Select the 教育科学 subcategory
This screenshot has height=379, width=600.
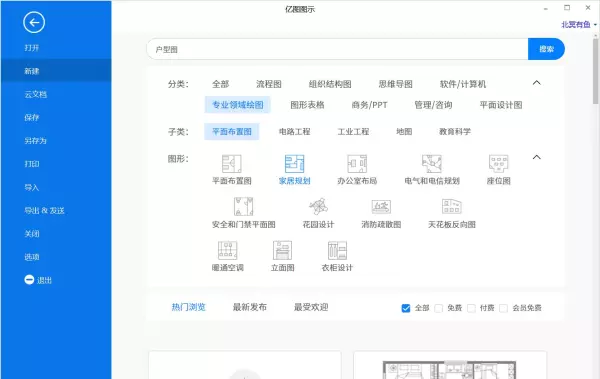tap(455, 132)
